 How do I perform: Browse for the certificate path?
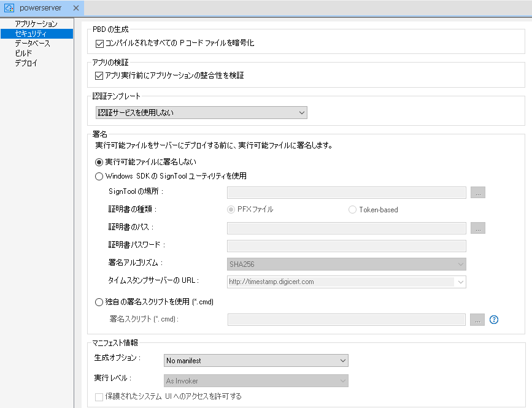click(477, 228)
